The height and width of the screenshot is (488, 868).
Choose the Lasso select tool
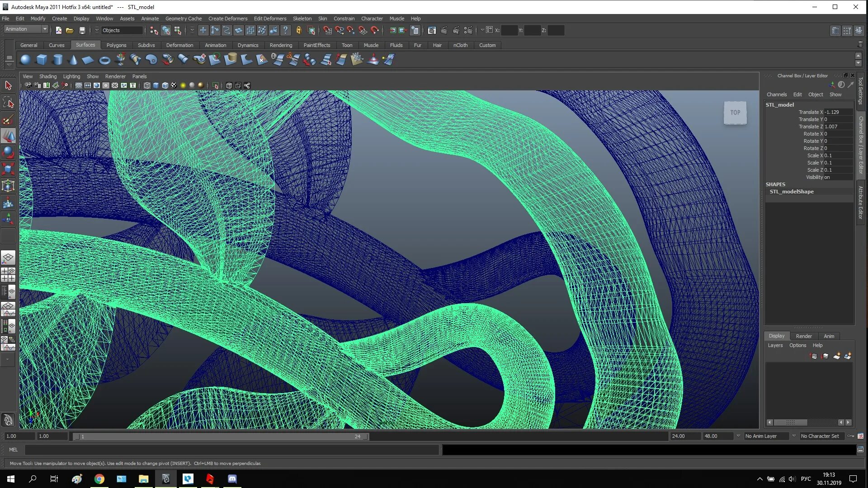pyautogui.click(x=8, y=103)
